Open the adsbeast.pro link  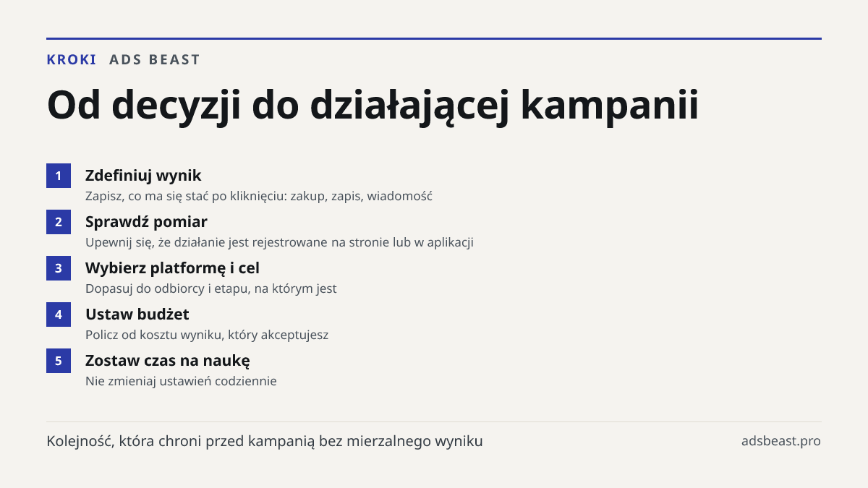[781, 441]
